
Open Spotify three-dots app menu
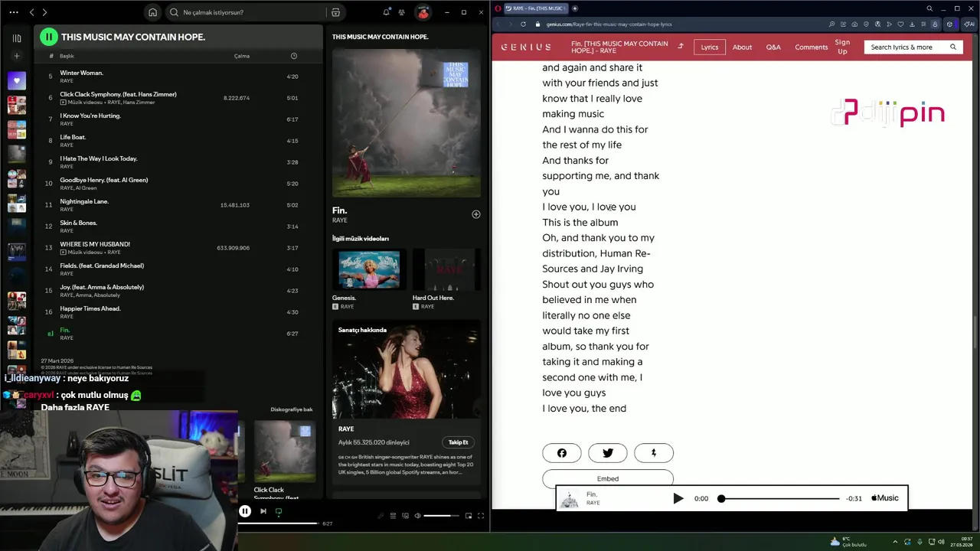13,12
